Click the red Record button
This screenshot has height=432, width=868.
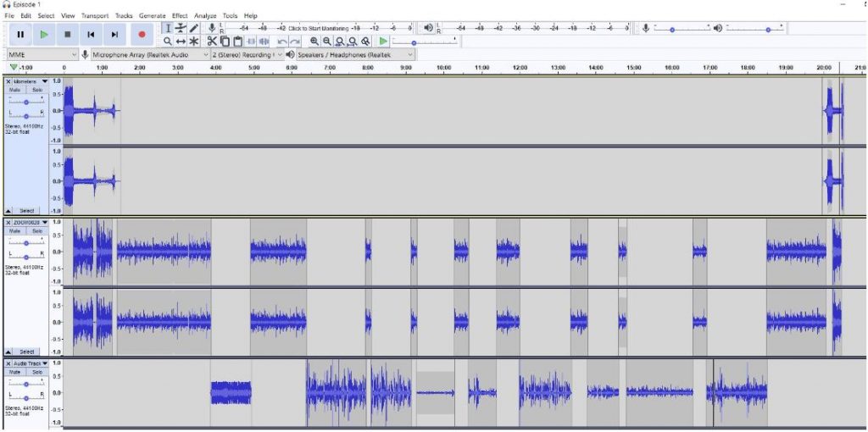click(142, 35)
